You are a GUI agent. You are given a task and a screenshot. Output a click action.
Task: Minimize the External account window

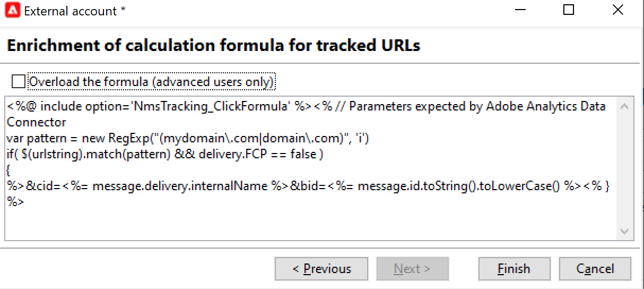pyautogui.click(x=519, y=10)
